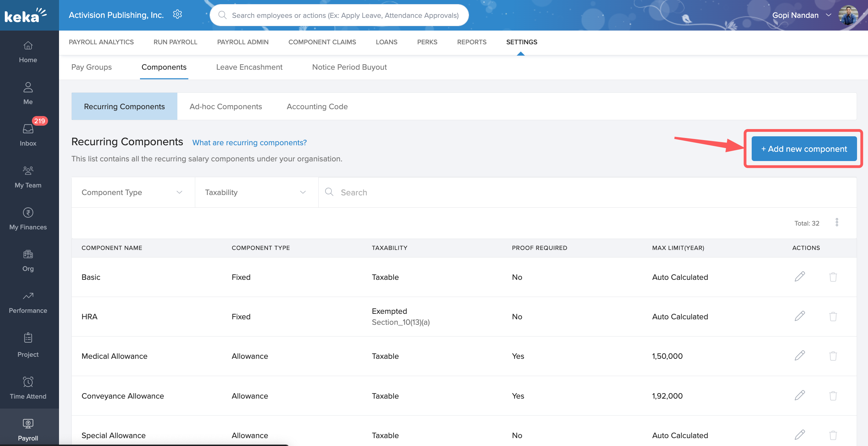Edit the Basic component with pencil icon
868x446 pixels.
[799, 277]
